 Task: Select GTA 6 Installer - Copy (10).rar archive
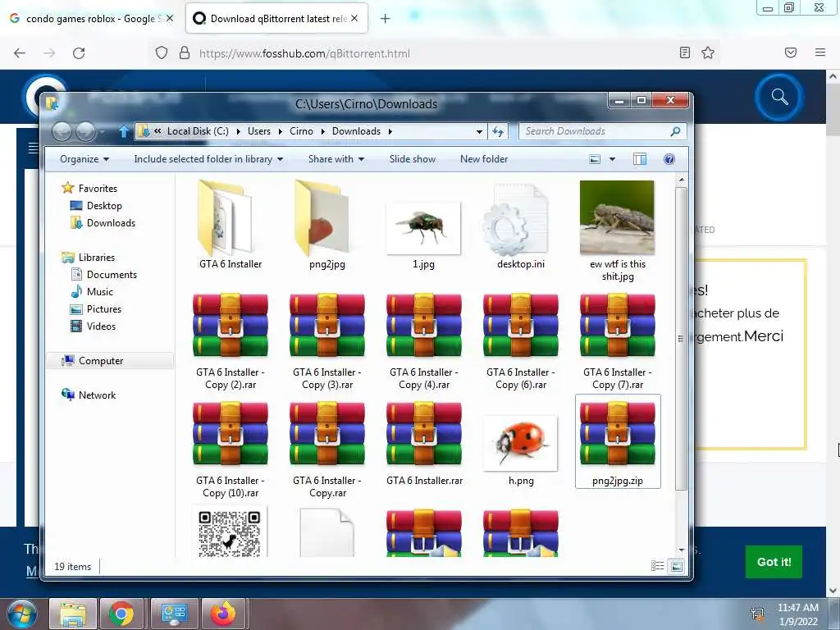tap(231, 433)
